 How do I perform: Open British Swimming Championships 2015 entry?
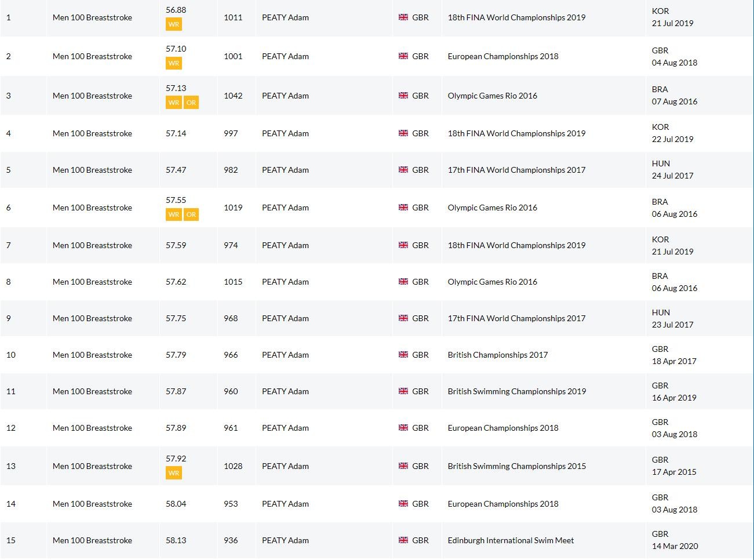tap(516, 466)
